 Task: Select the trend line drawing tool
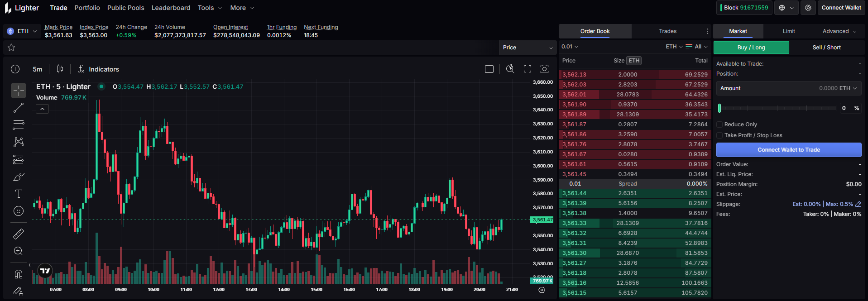click(19, 108)
